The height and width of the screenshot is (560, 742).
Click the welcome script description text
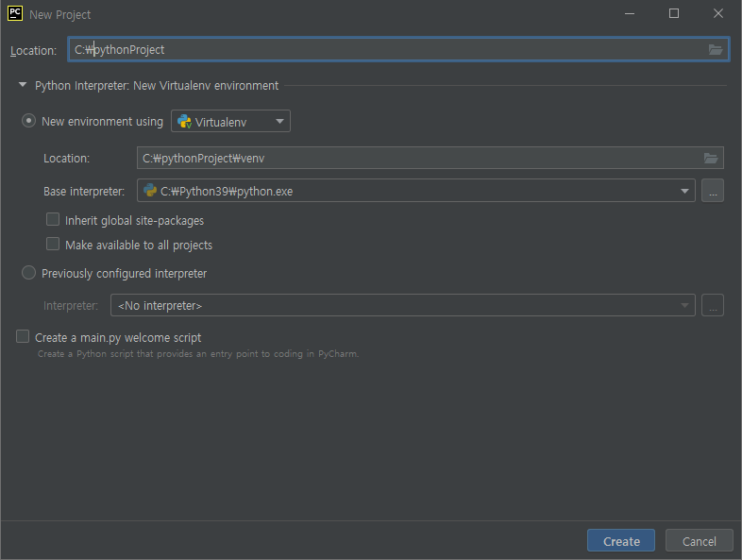(x=198, y=353)
